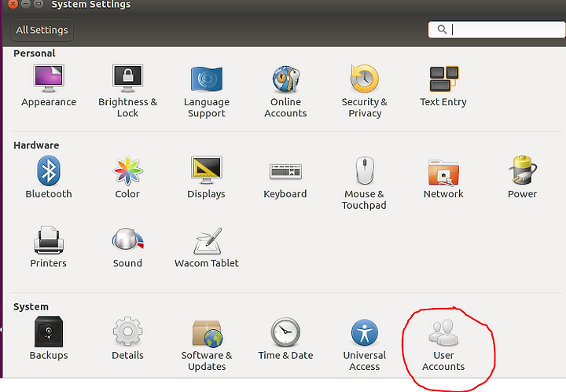Open Online Accounts settings

tap(285, 91)
